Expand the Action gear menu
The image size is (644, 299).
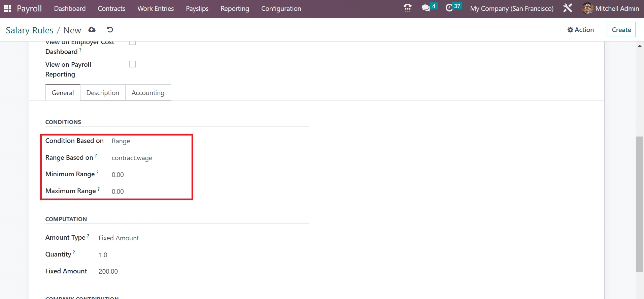pyautogui.click(x=581, y=30)
